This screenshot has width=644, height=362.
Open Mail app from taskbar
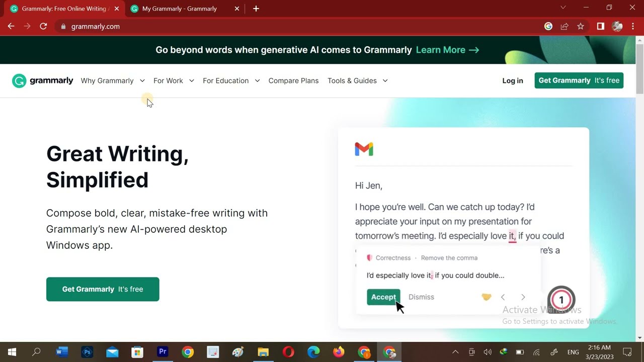112,352
